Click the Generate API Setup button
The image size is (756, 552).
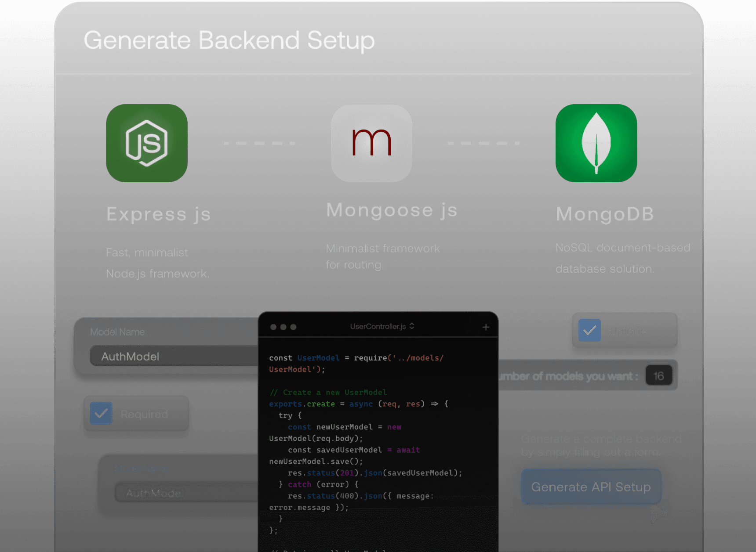(591, 487)
